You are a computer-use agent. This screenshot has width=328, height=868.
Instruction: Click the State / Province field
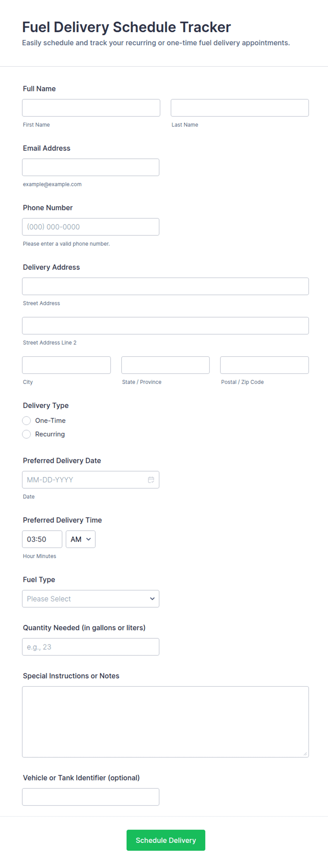(165, 365)
